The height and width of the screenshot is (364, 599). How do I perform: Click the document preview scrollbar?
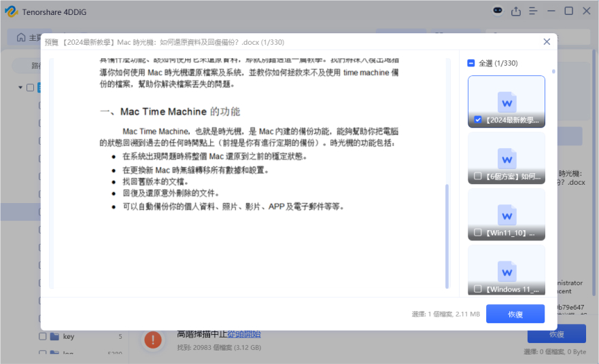coord(447,236)
